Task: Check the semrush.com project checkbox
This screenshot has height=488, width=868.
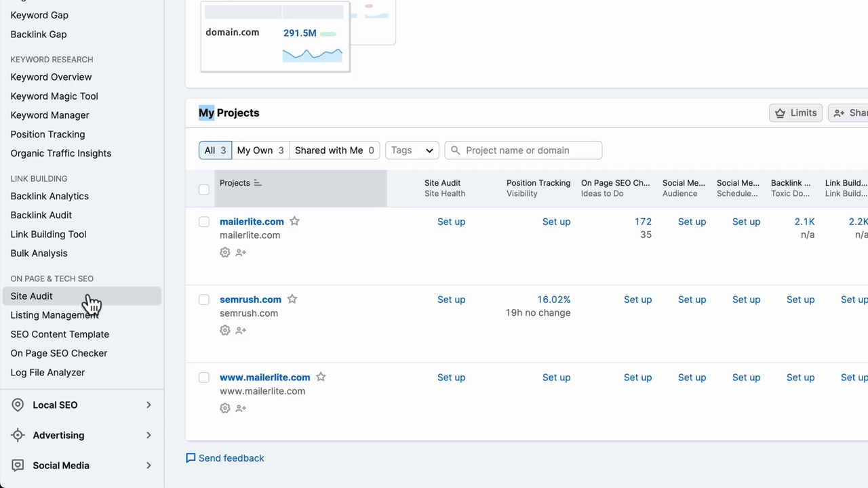Action: click(204, 300)
